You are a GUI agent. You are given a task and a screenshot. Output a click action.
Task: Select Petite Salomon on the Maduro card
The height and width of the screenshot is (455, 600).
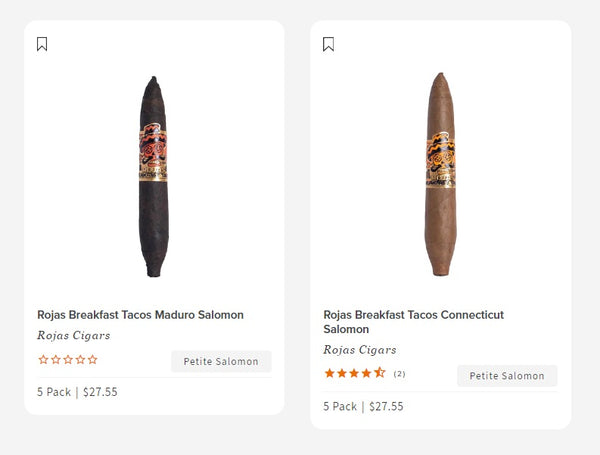click(221, 362)
